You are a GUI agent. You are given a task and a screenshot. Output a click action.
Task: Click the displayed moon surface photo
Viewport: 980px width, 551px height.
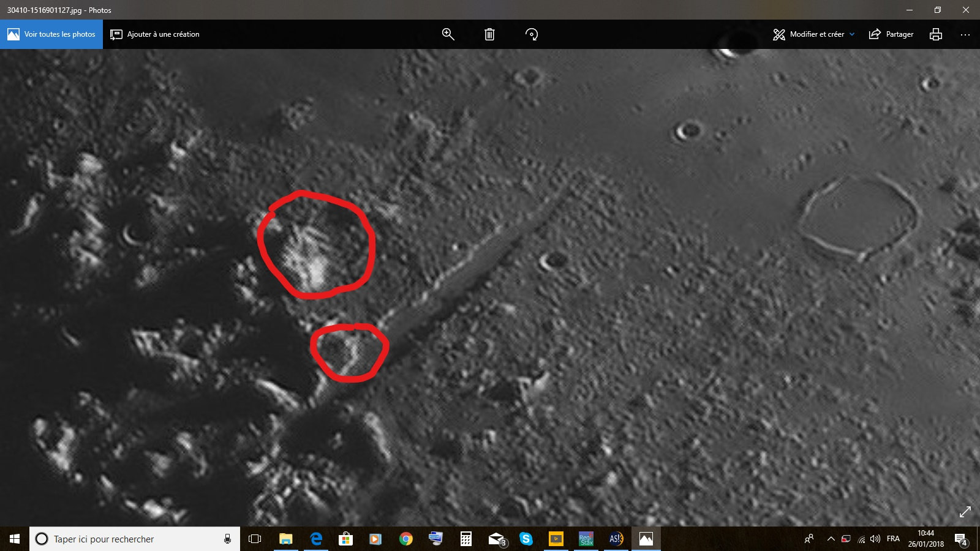[490, 288]
